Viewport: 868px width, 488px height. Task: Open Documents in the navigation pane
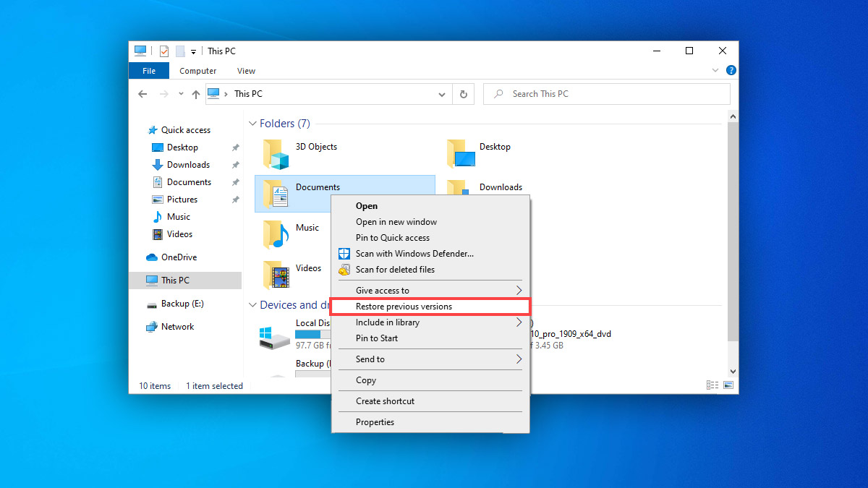pyautogui.click(x=189, y=182)
